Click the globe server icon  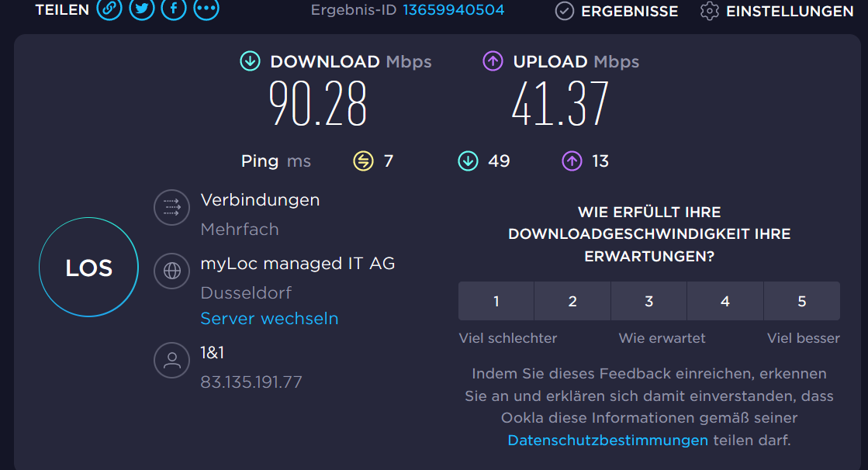(171, 271)
